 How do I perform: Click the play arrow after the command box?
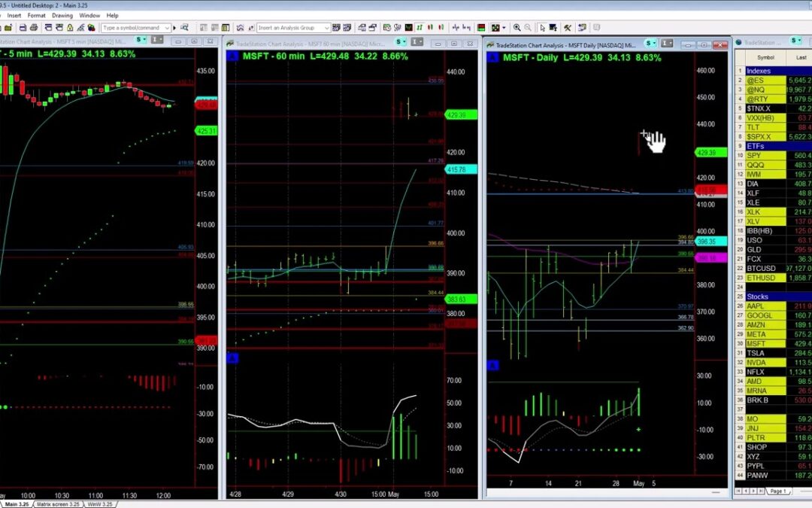174,28
